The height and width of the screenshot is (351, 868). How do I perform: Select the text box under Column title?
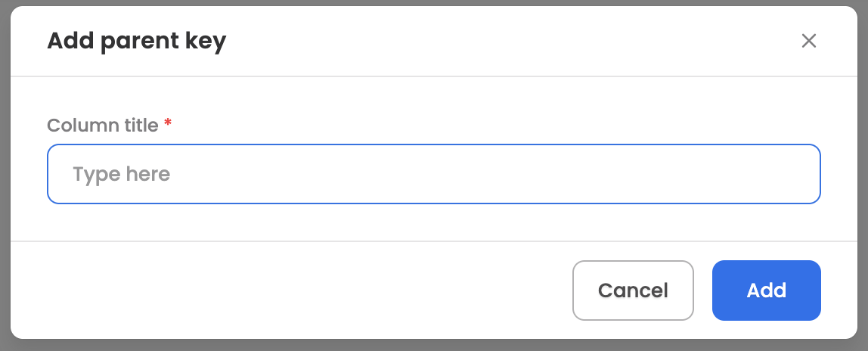coord(433,174)
